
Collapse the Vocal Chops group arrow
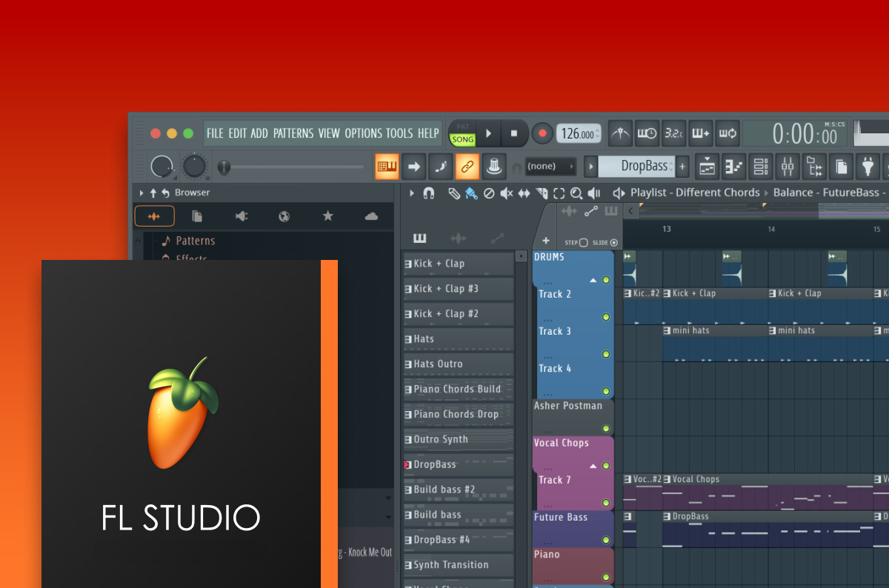click(x=593, y=467)
